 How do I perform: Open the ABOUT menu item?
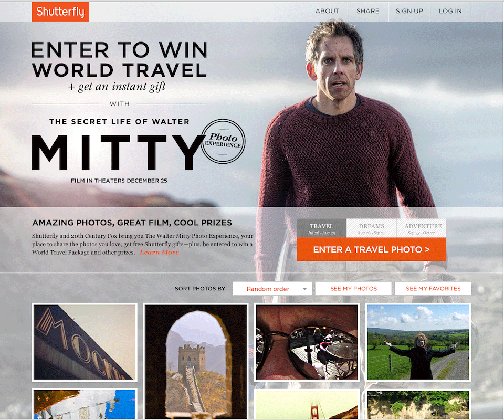click(327, 11)
